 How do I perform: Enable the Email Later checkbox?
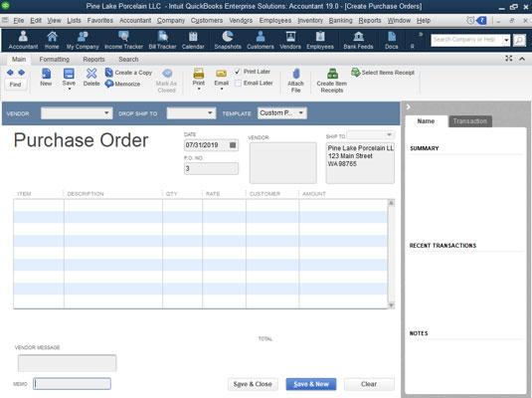click(x=238, y=84)
